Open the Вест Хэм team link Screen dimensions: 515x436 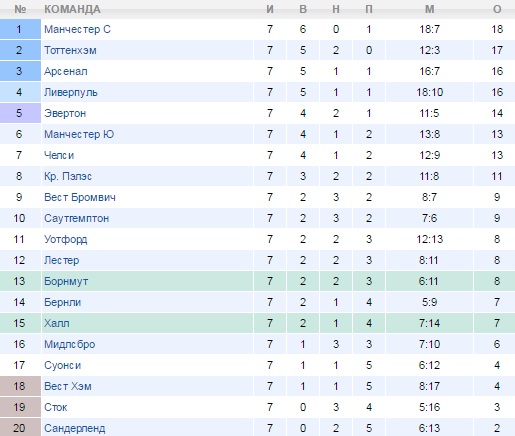pyautogui.click(x=68, y=387)
